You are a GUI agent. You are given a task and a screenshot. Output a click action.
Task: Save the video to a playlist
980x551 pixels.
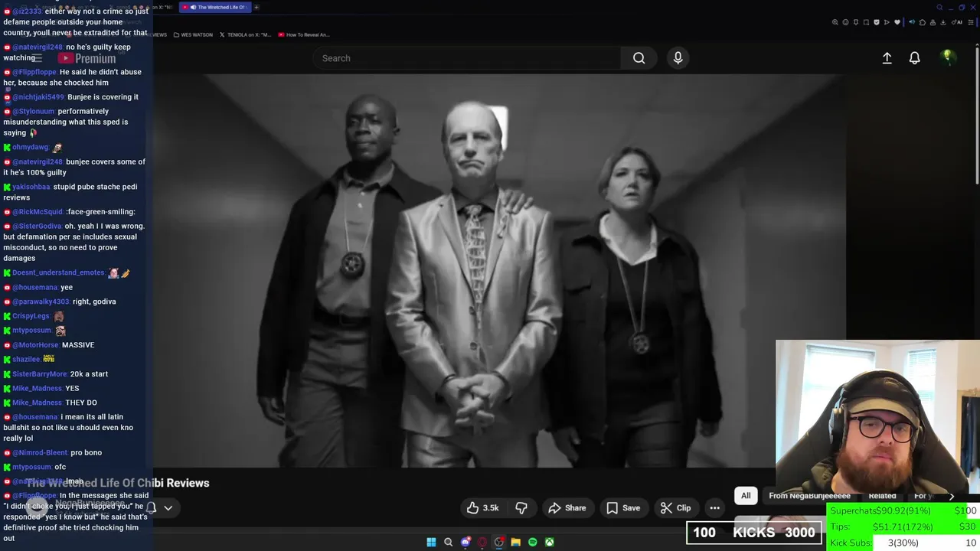pos(623,508)
